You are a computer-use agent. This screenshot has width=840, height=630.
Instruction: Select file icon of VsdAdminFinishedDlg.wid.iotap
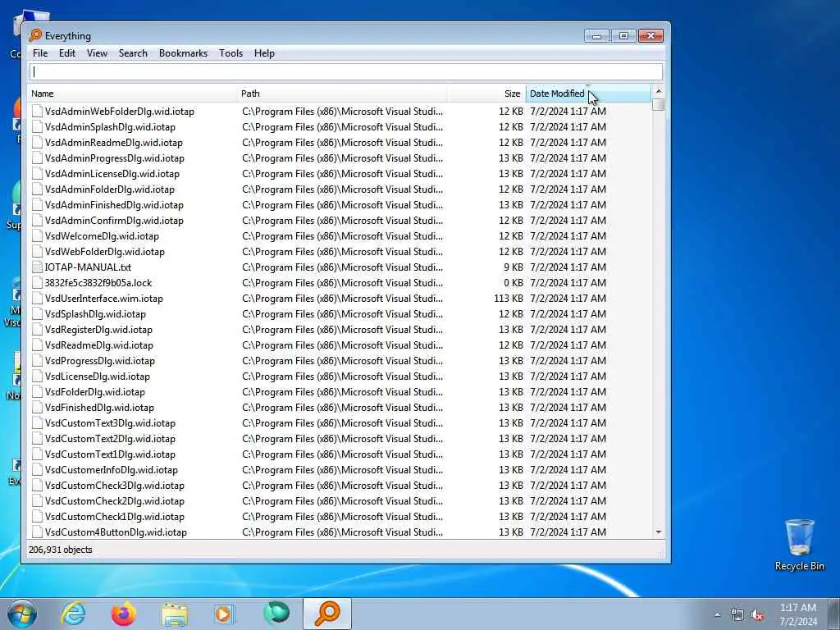pyautogui.click(x=37, y=204)
